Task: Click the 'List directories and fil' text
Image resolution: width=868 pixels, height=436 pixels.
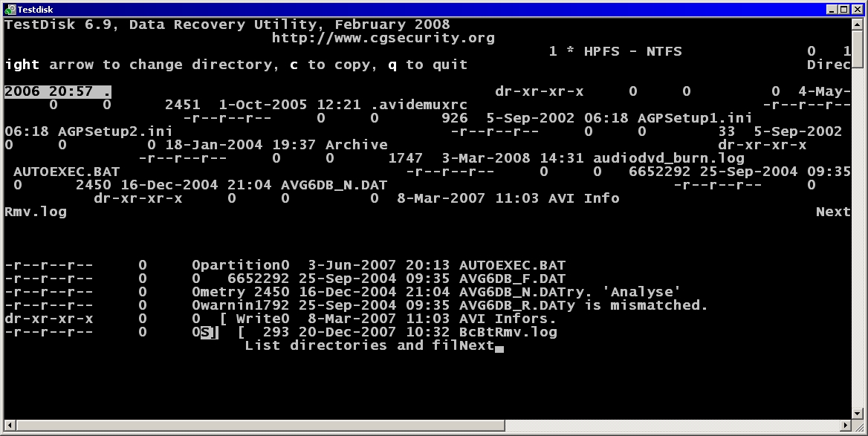Action: (352, 345)
